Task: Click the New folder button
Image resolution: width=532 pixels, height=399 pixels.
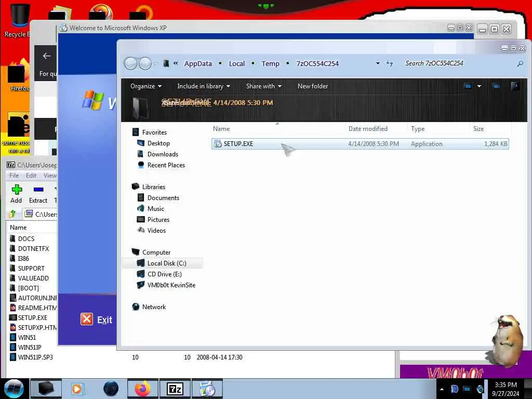Action: pyautogui.click(x=312, y=86)
